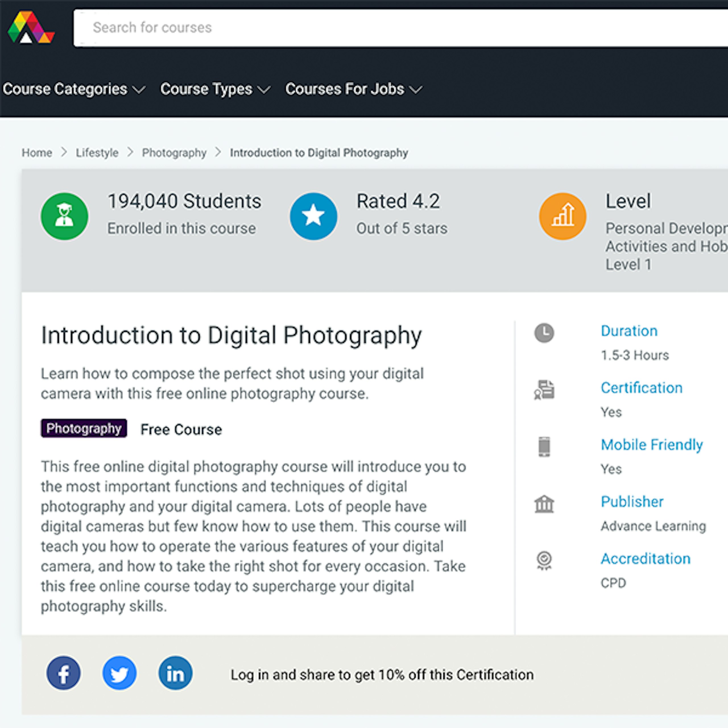
Task: Click the Search for courses field
Action: coord(401,28)
